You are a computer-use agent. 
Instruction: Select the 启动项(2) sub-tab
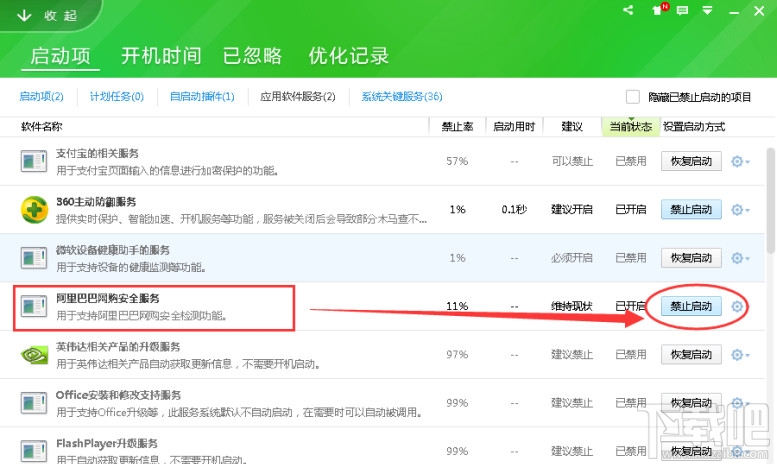point(42,96)
